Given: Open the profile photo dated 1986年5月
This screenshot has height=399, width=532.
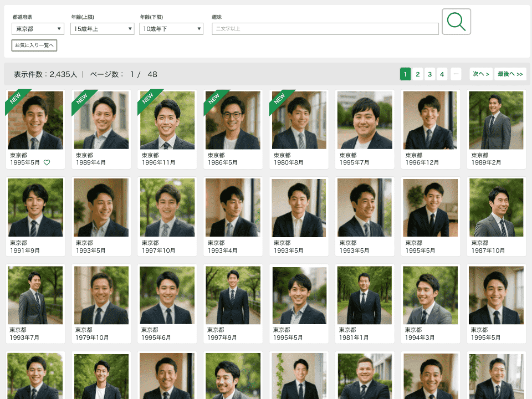Looking at the screenshot, I should (233, 120).
